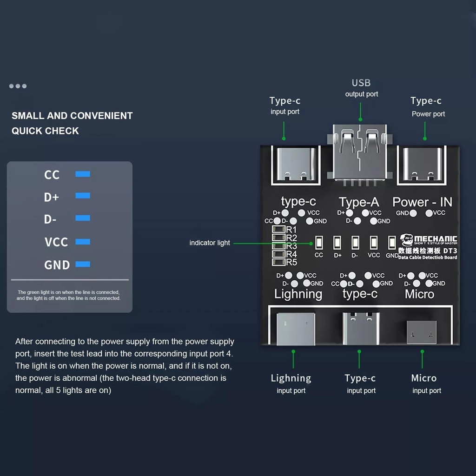Click the 'After connecting to the power supply' paragraph
This screenshot has height=476, width=476.
point(125,366)
